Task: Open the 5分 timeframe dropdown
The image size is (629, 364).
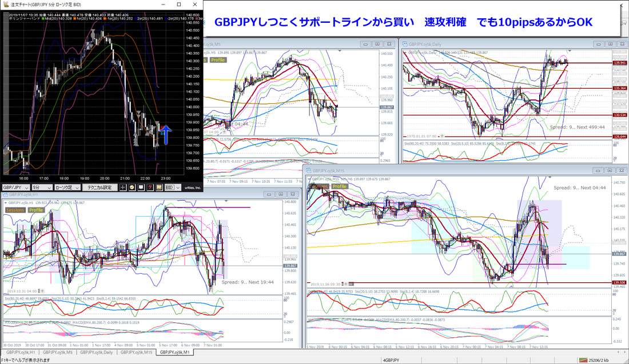Action: point(42,187)
